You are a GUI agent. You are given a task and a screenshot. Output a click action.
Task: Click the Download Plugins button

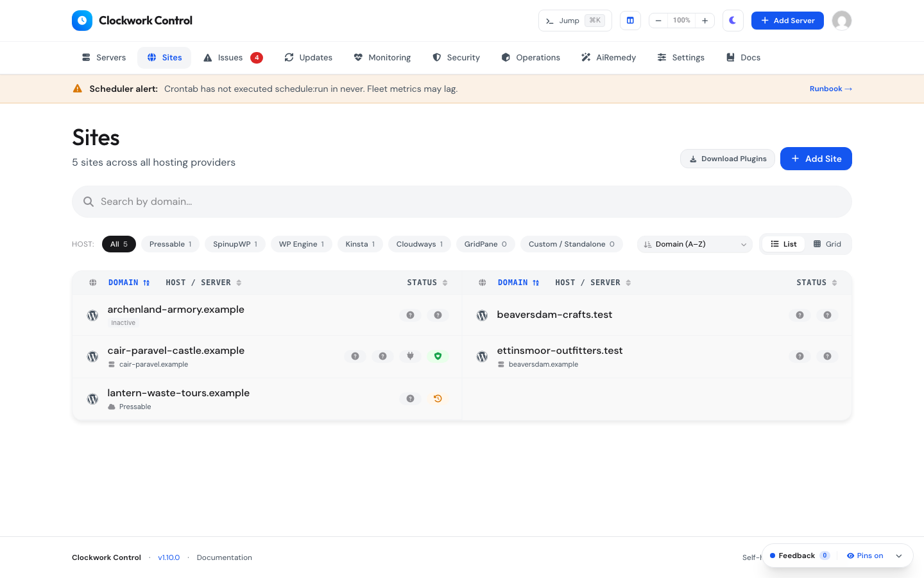pos(728,159)
